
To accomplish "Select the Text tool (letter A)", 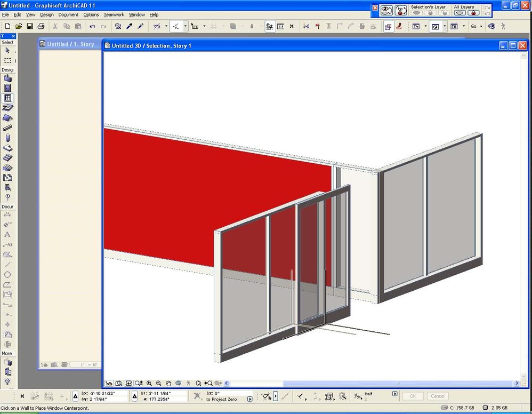I will click(7, 235).
